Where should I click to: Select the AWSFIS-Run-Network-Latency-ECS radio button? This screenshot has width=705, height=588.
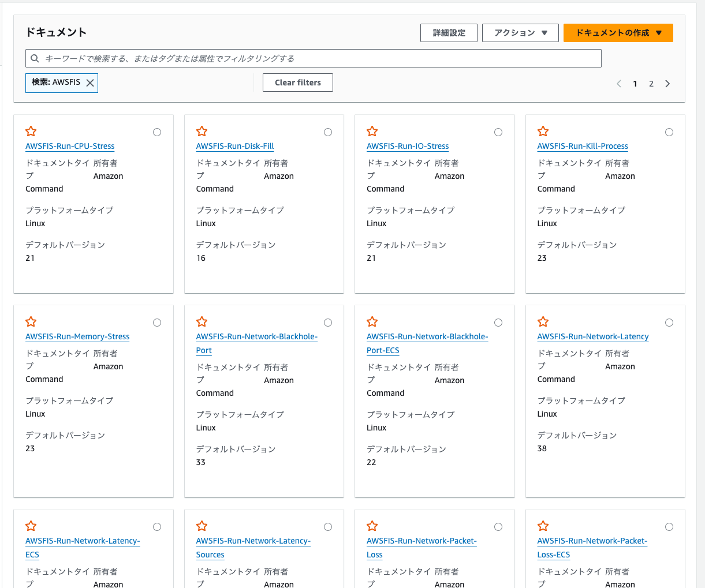[157, 527]
